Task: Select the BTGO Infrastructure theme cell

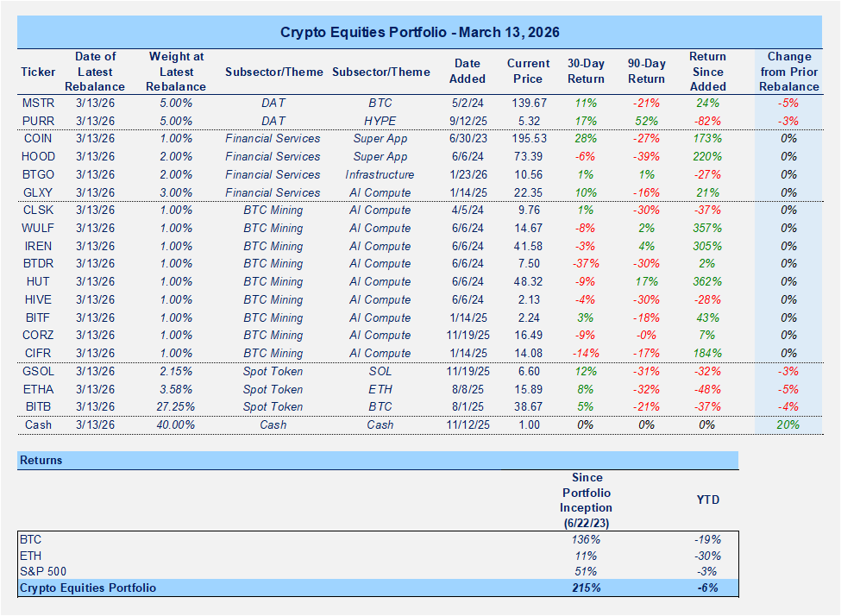Action: click(380, 174)
